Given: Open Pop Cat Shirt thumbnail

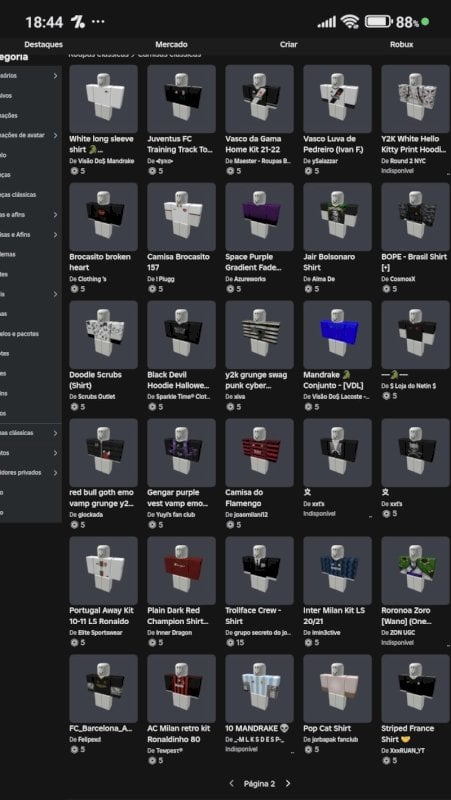Looking at the screenshot, I should point(337,688).
